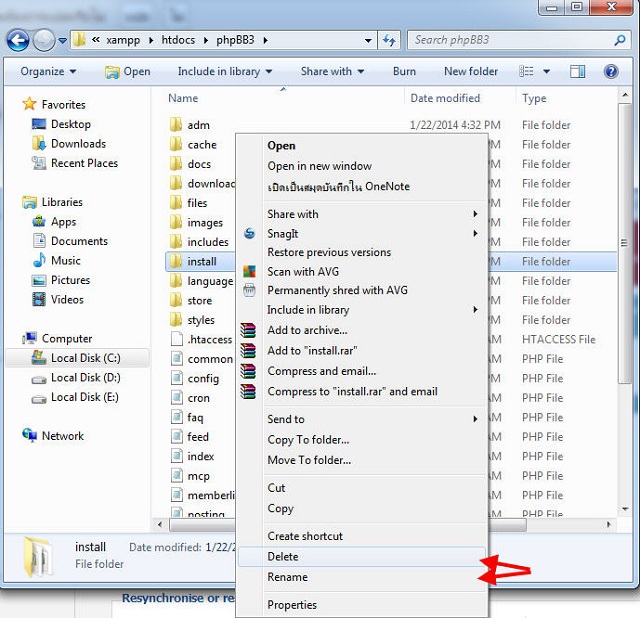
Task: Click the SnagIt context menu entry
Action: [x=282, y=233]
